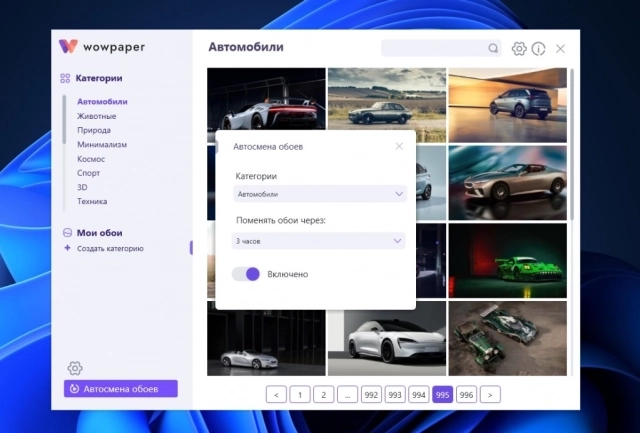
Task: Open the 3 часов interval dropdown
Action: [x=319, y=241]
